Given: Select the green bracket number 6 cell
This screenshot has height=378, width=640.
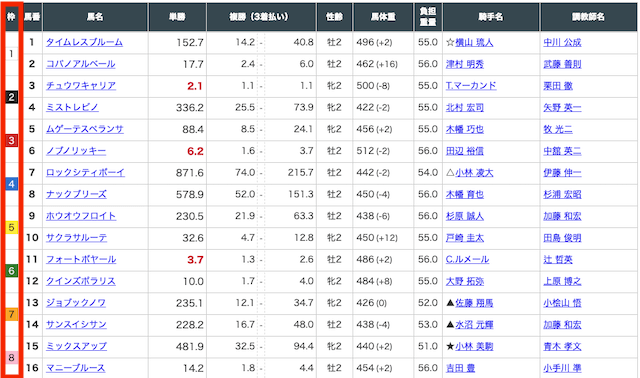Looking at the screenshot, I should tap(11, 271).
